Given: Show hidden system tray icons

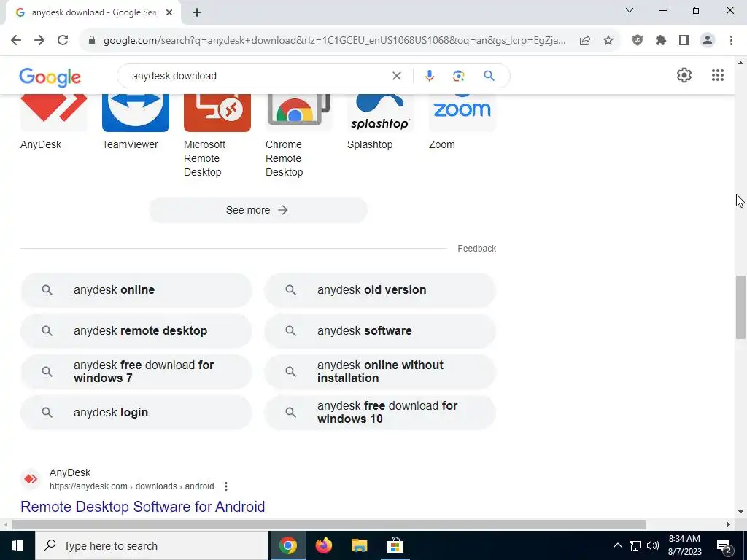Looking at the screenshot, I should click(617, 545).
